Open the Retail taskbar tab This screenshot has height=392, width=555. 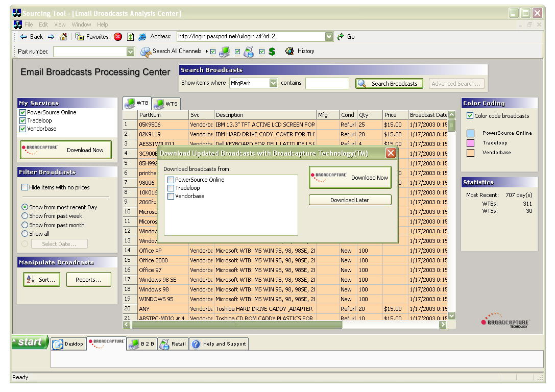(173, 344)
